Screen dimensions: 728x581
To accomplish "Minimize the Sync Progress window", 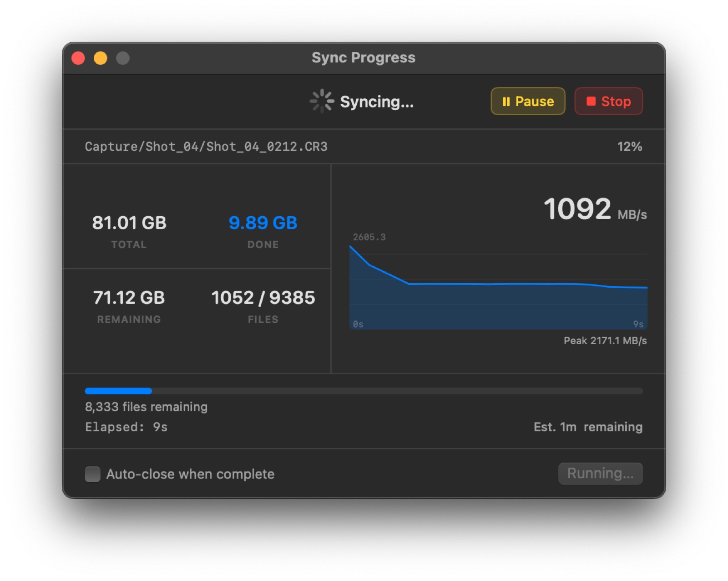I will pos(101,58).
